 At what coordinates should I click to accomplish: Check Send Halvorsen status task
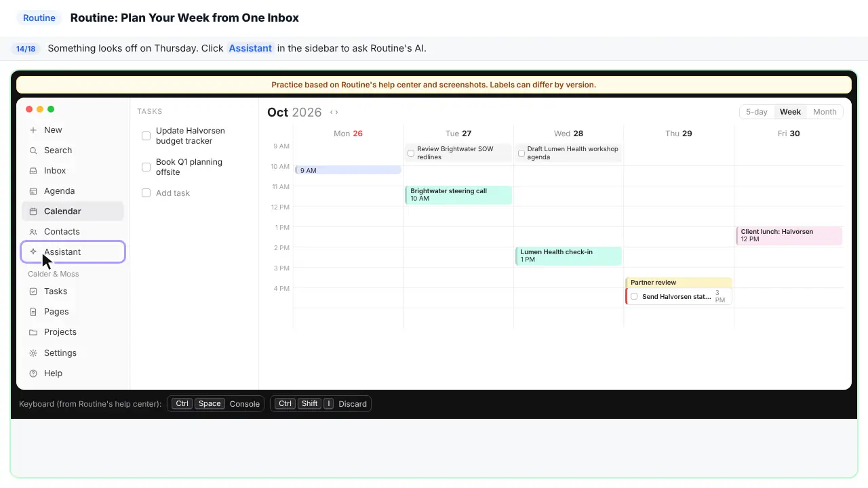point(634,296)
